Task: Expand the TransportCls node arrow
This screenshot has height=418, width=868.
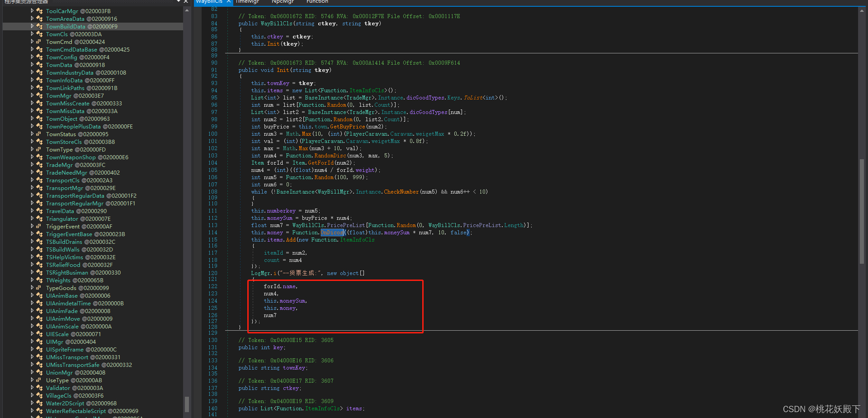Action: coord(32,180)
